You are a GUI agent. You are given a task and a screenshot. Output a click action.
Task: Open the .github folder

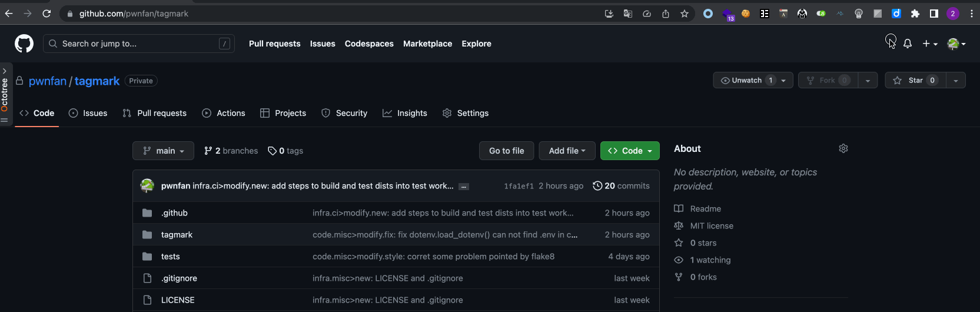pyautogui.click(x=174, y=213)
